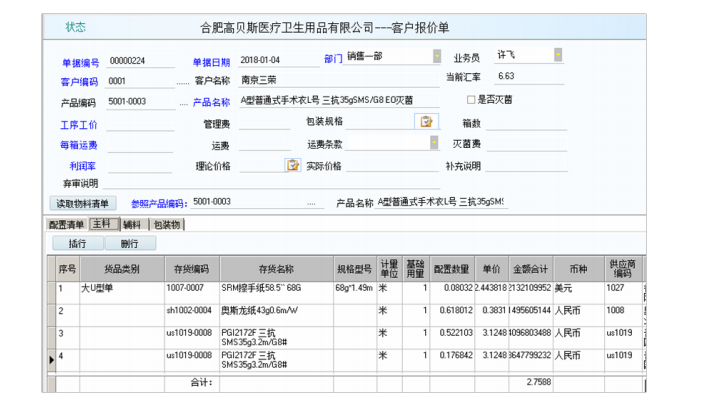Screen dimensions: 703x405
Task: Select cell 0.618012 in row 2
Action: (451, 315)
